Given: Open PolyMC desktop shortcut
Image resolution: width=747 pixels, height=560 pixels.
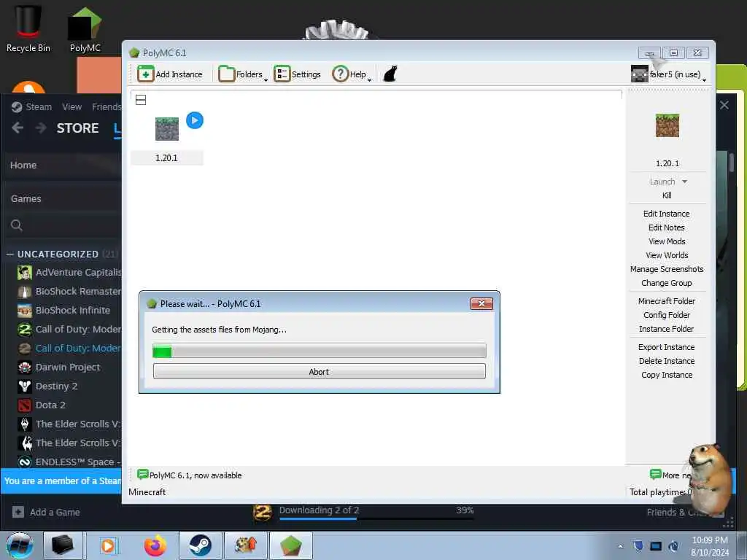Looking at the screenshot, I should pyautogui.click(x=85, y=29).
